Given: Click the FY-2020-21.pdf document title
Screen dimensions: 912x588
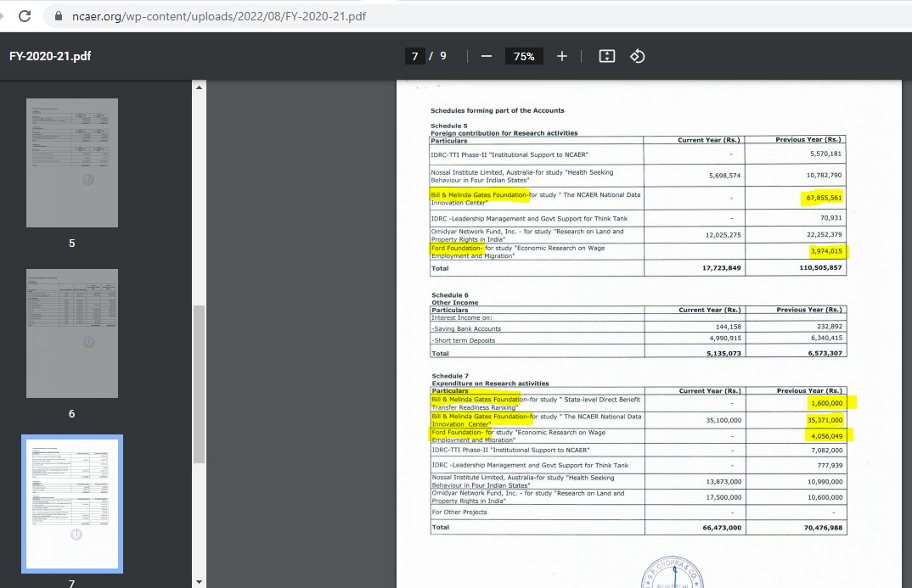Looking at the screenshot, I should (x=50, y=56).
